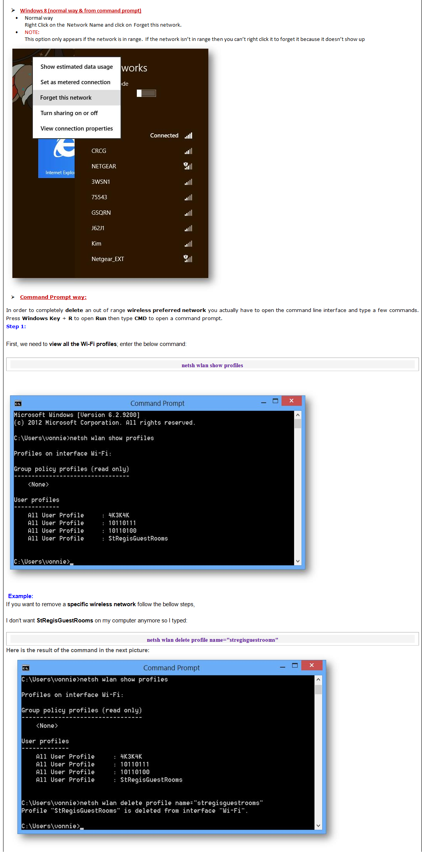Click the '(c) 2012 Microsoft Corporation' line
The height and width of the screenshot is (868, 424).
(105, 423)
